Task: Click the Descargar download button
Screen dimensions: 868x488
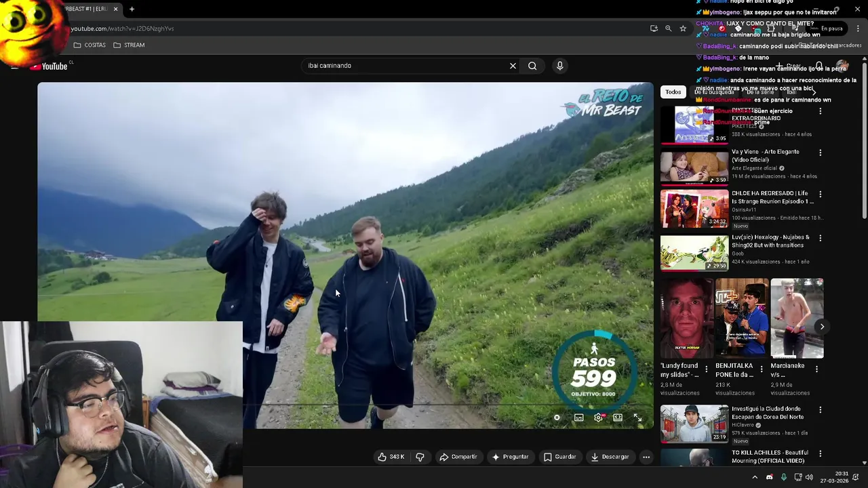Action: coord(610,457)
